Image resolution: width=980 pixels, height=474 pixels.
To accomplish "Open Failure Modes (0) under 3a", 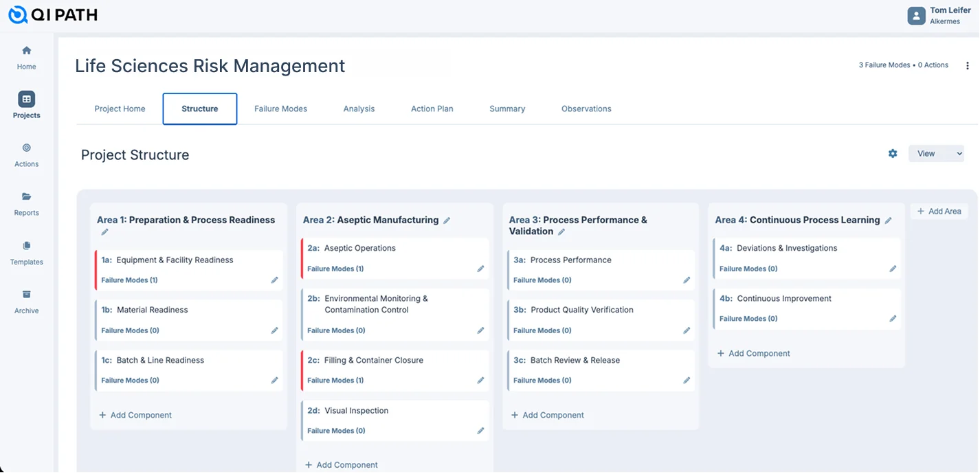I will [x=542, y=280].
